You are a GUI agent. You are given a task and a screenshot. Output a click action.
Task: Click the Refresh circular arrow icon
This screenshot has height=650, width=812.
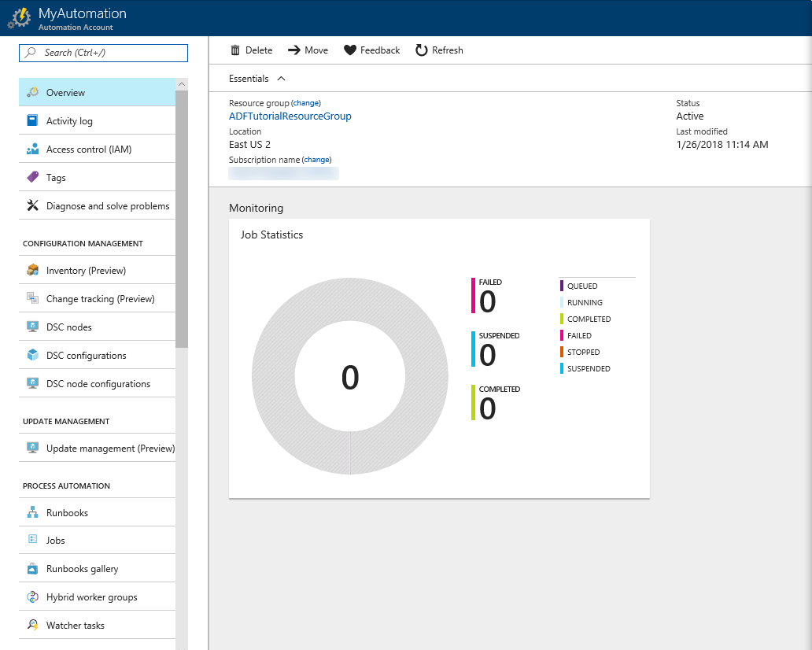(x=422, y=50)
